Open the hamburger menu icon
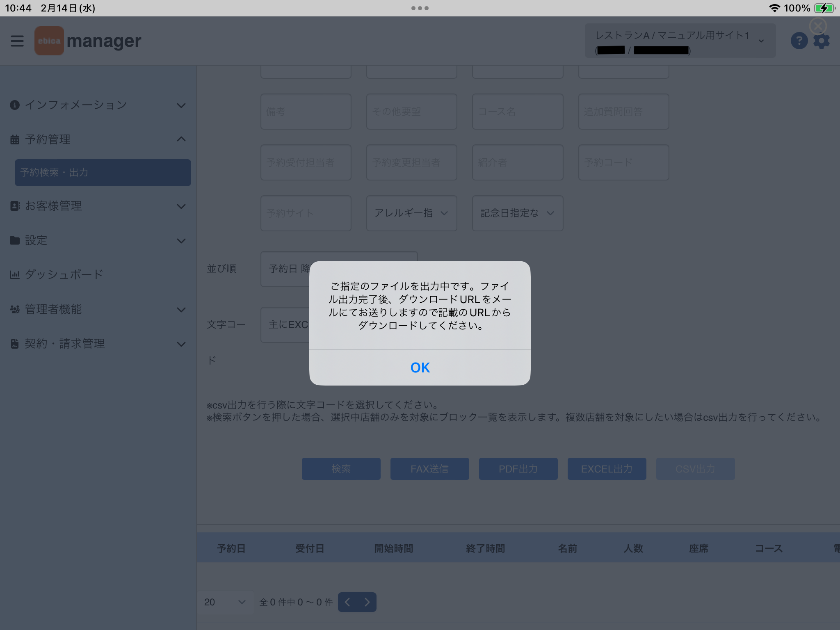This screenshot has height=630, width=840. pyautogui.click(x=17, y=41)
